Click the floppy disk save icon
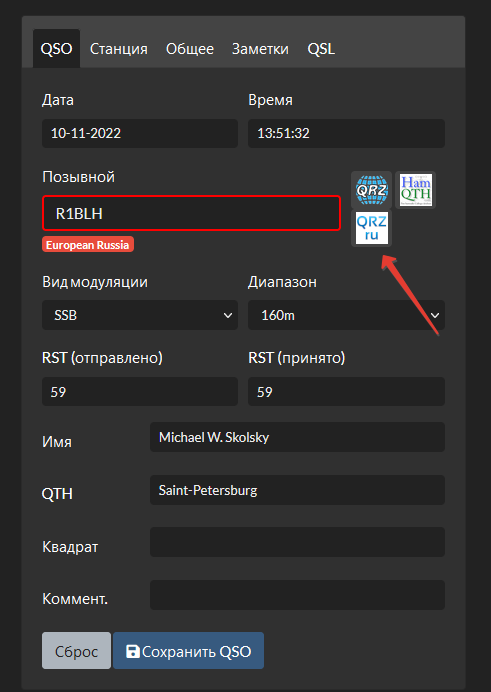Image resolution: width=491 pixels, height=692 pixels. pyautogui.click(x=132, y=651)
